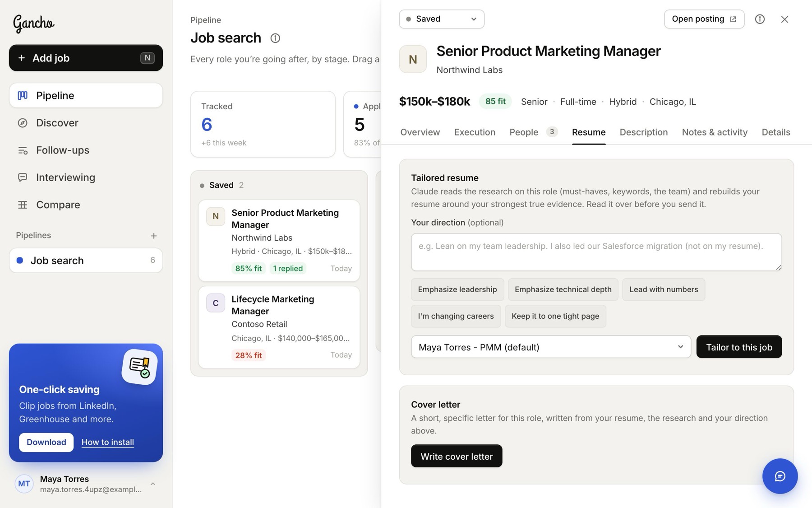Click the clipper illustration icon in promo card
Viewport: 812px width, 508px height.
coord(139,367)
